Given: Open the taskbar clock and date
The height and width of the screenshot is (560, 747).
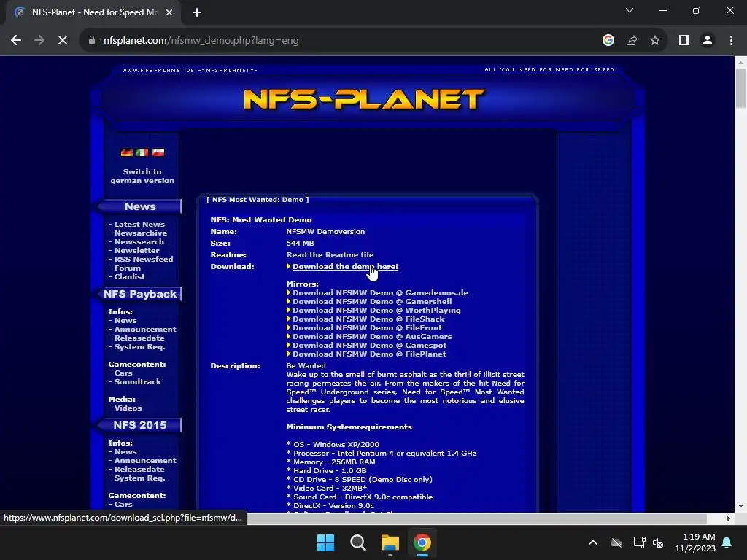Looking at the screenshot, I should pyautogui.click(x=695, y=542).
